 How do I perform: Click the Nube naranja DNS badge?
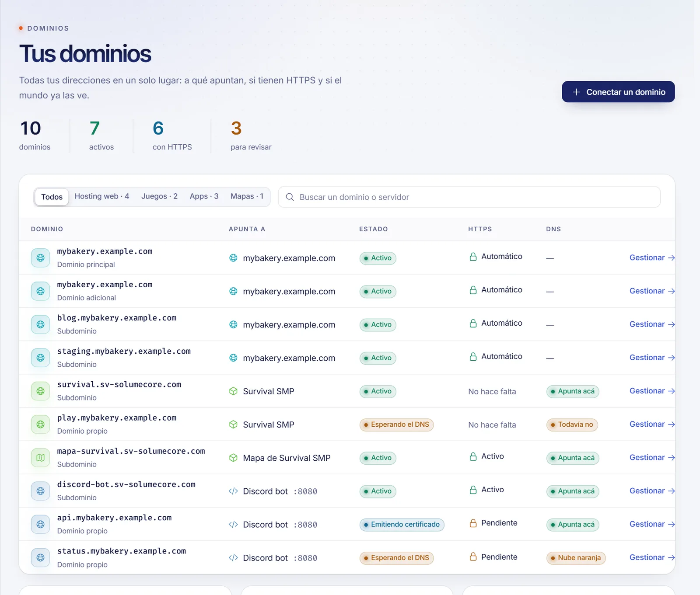(576, 558)
